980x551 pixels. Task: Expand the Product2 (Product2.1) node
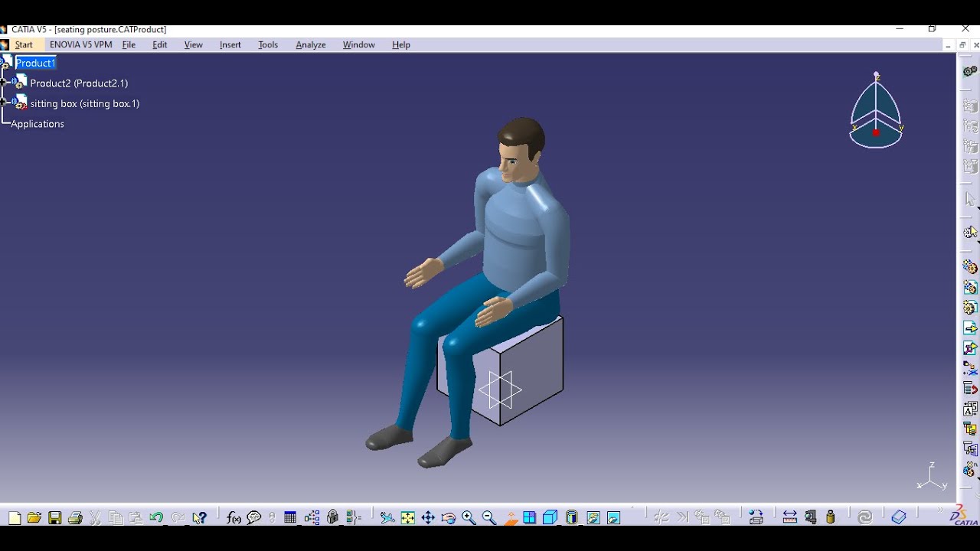pyautogui.click(x=4, y=82)
